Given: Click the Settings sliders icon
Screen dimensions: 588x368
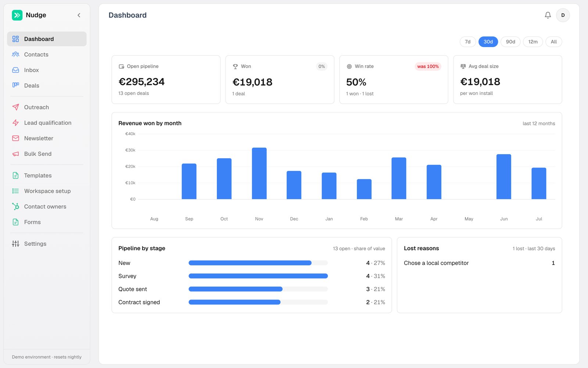Looking at the screenshot, I should [x=15, y=244].
